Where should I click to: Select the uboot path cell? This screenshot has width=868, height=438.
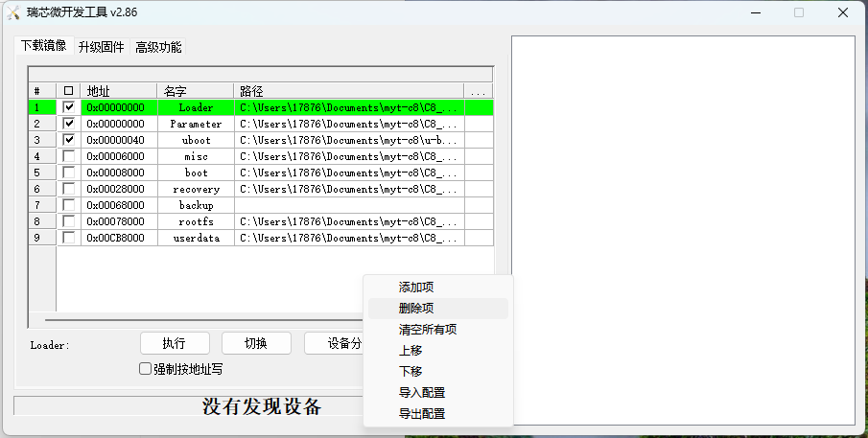click(x=349, y=140)
